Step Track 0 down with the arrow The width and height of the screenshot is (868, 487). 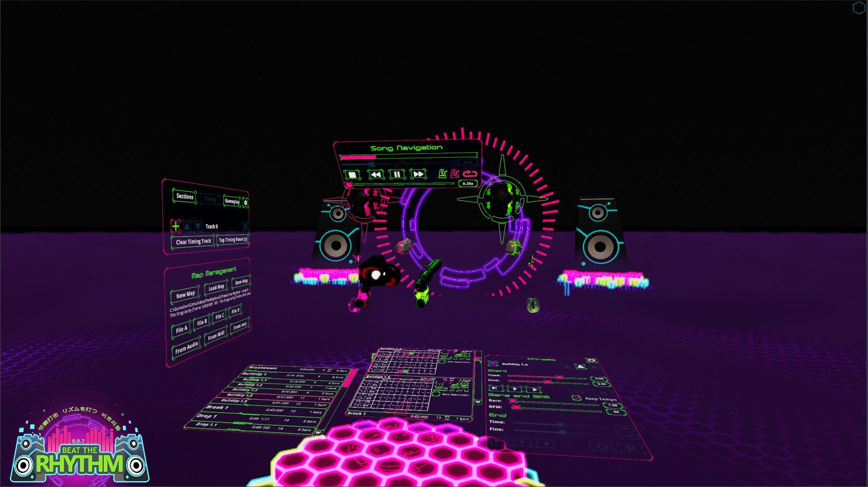198,226
